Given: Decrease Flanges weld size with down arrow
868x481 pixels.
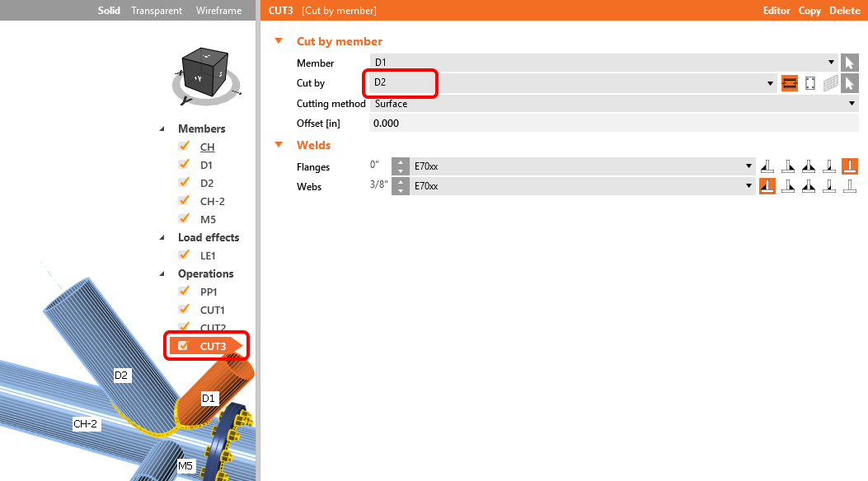Looking at the screenshot, I should [x=401, y=170].
